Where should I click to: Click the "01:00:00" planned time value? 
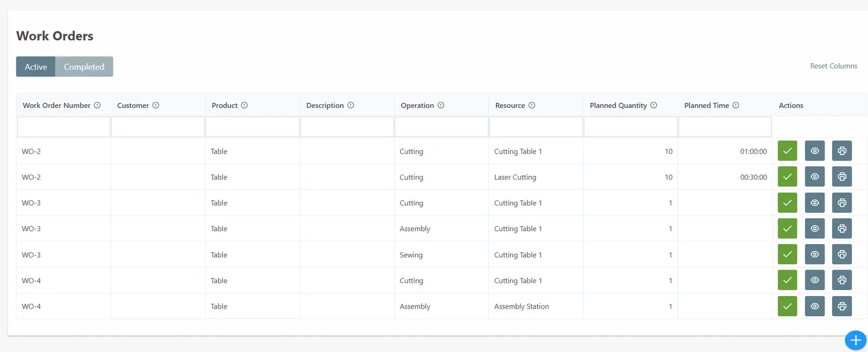[x=754, y=152]
